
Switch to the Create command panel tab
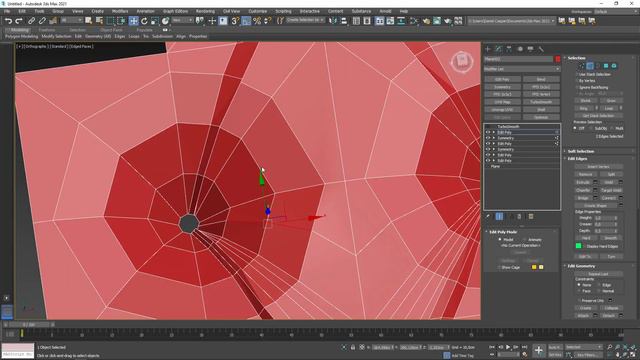click(x=488, y=49)
